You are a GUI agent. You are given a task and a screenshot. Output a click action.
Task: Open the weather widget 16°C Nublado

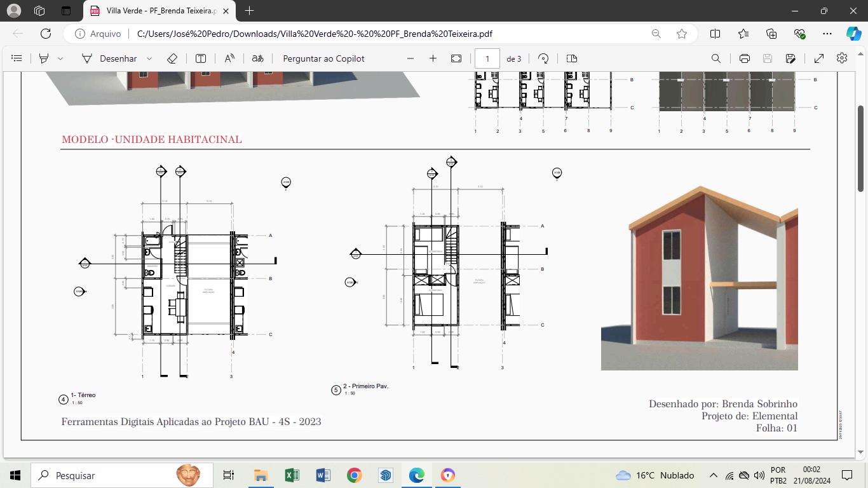[x=655, y=475]
